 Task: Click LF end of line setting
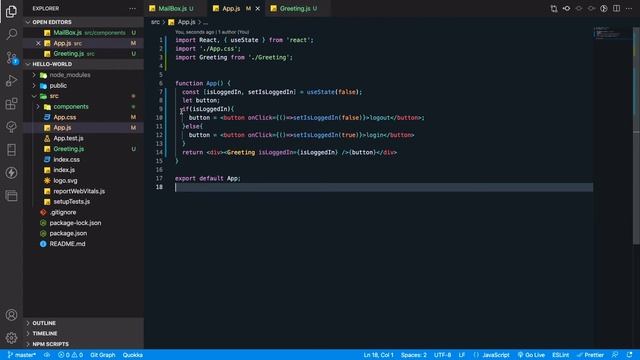462,355
